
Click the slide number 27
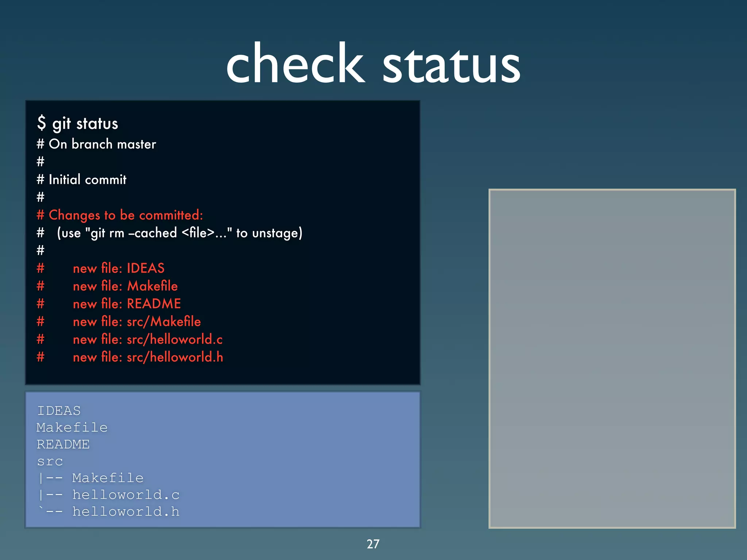373,544
